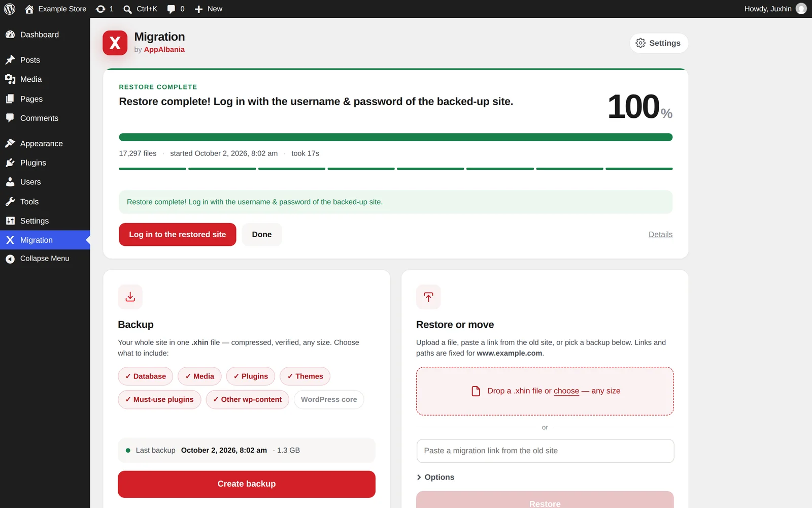Open the Ctrl+K search icon
Image resolution: width=812 pixels, height=508 pixels.
pos(128,9)
